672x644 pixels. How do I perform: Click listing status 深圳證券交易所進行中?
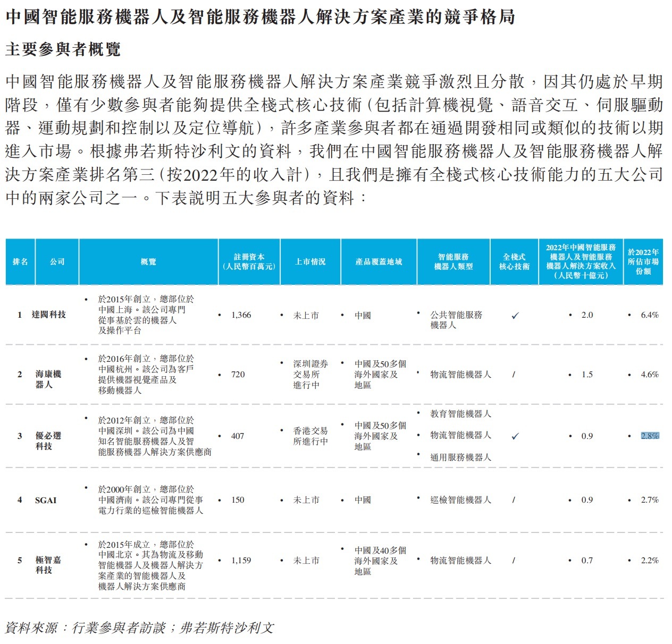click(310, 375)
